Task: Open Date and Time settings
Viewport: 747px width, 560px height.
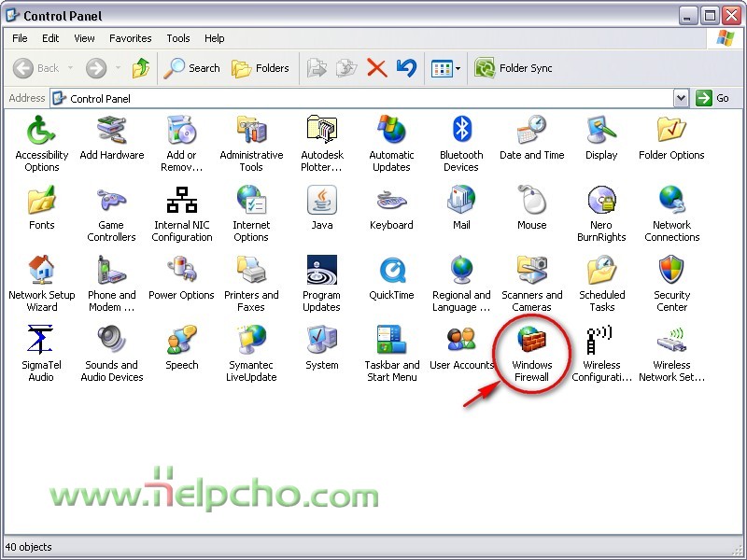Action: click(x=531, y=138)
